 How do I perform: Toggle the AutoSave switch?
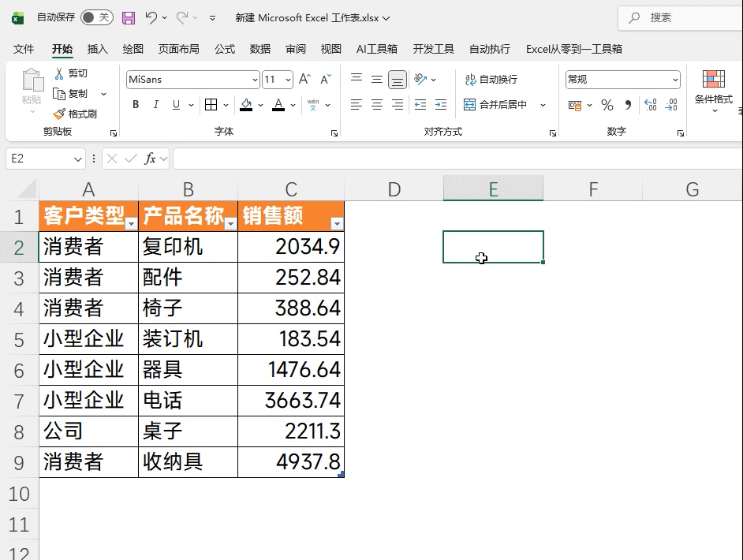(x=97, y=17)
